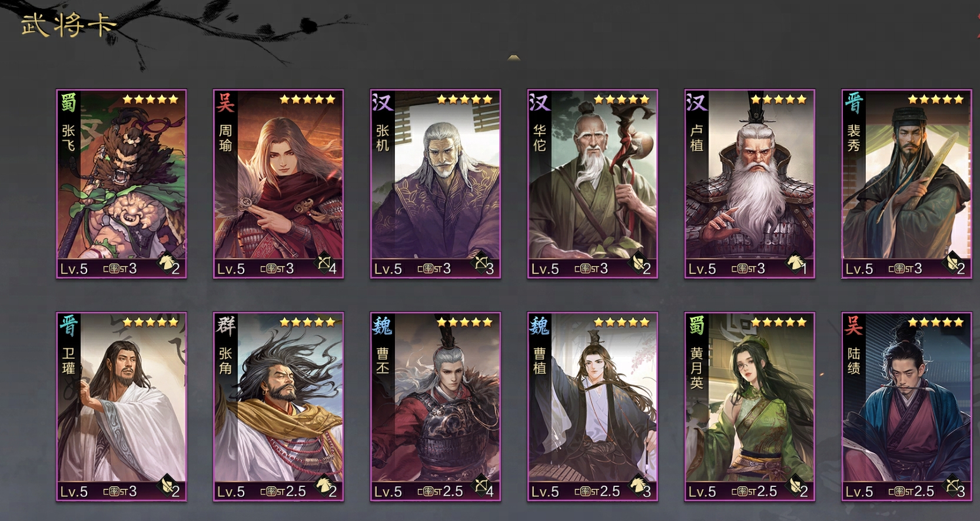This screenshot has width=980, height=521.
Task: Click the 华佗 character card
Action: tap(593, 184)
